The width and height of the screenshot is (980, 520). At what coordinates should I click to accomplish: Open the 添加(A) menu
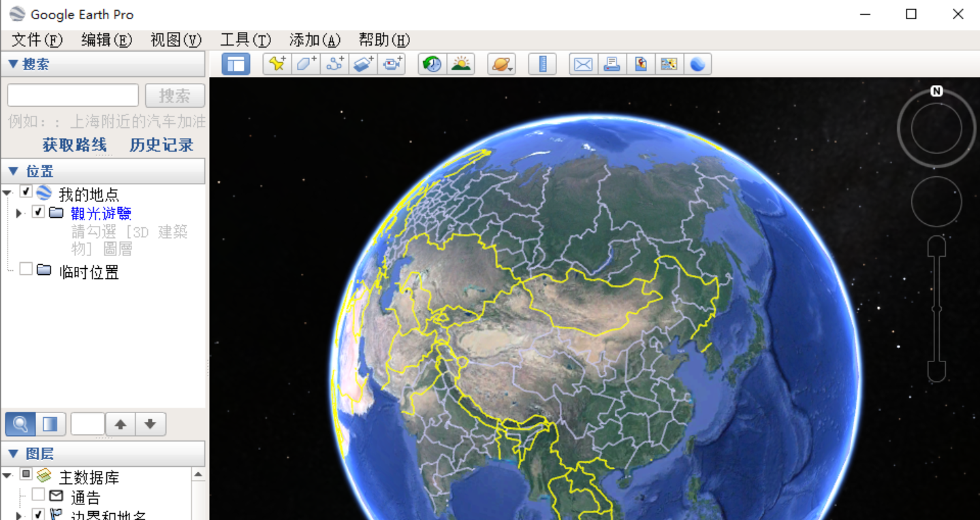315,40
